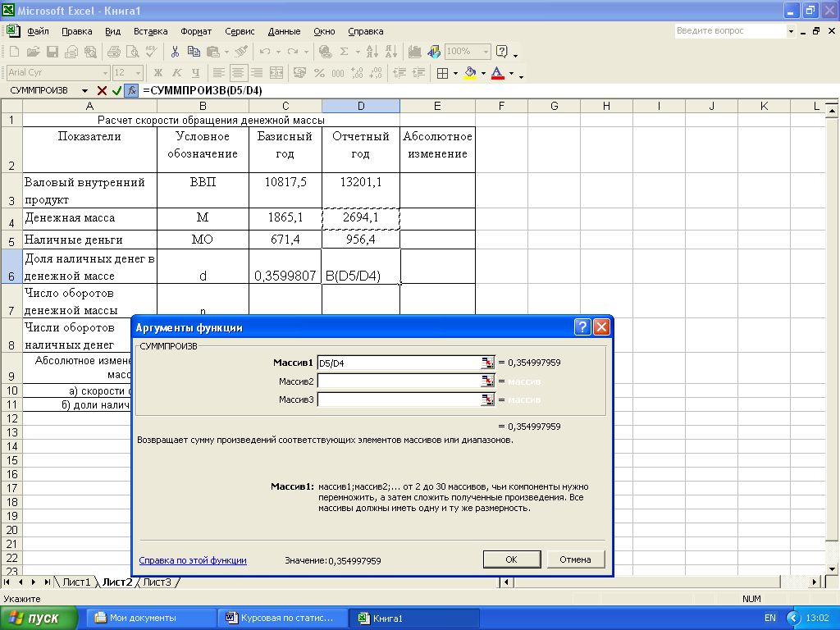The height and width of the screenshot is (630, 840).
Task: Expand the Fill Color dropdown arrow
Action: (x=483, y=73)
